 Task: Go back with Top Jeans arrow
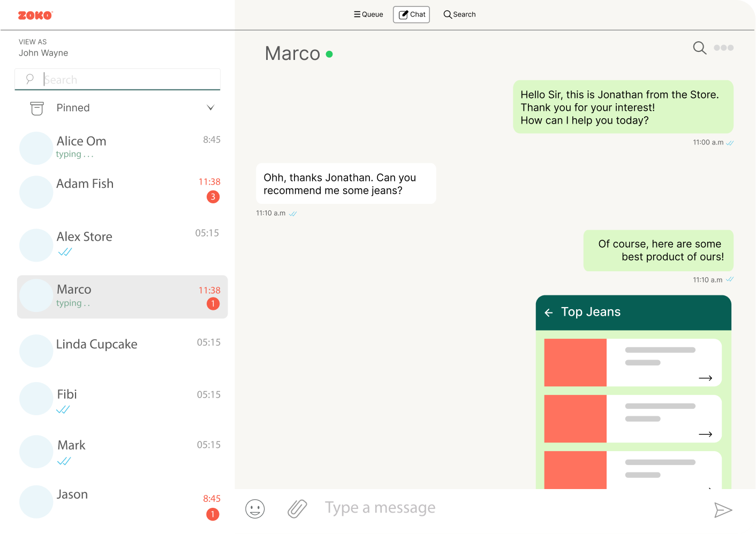[548, 312]
